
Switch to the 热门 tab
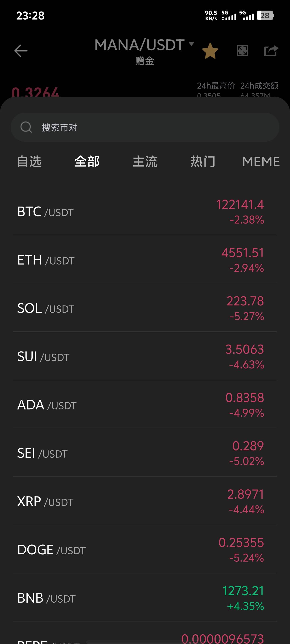(203, 161)
